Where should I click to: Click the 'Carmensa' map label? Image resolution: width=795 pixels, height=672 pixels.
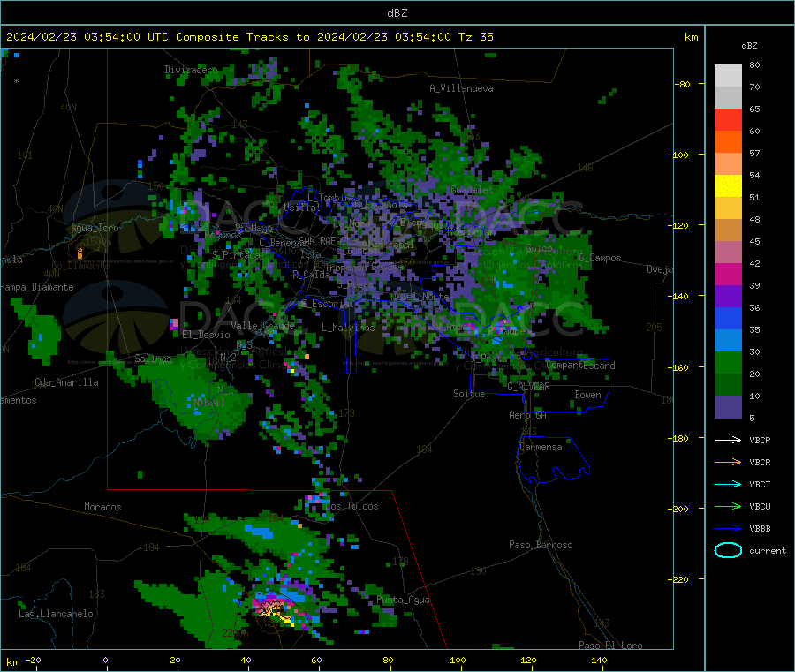tap(541, 447)
